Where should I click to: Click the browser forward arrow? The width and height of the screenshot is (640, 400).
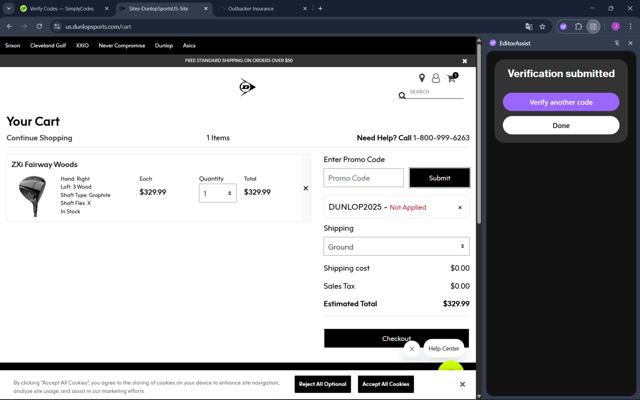[x=24, y=27]
